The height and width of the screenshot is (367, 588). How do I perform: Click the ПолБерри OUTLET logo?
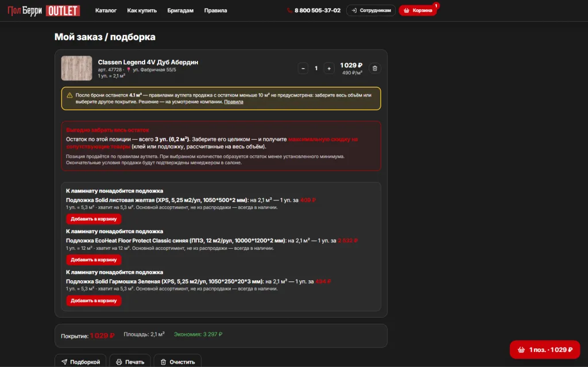pos(44,10)
